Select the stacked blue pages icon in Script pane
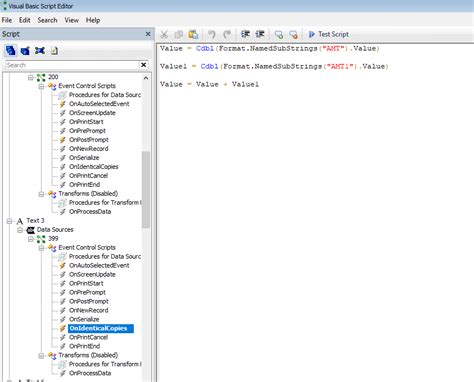The height and width of the screenshot is (382, 474). click(x=11, y=51)
